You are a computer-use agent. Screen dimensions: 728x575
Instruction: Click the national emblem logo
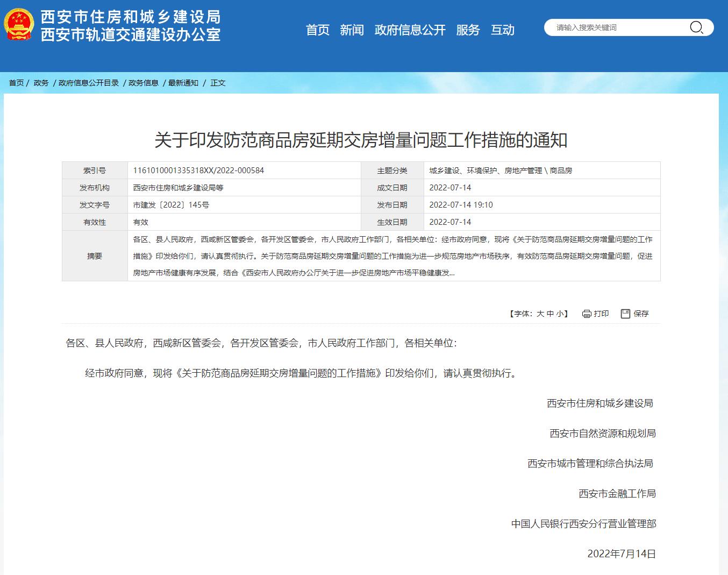click(x=19, y=25)
